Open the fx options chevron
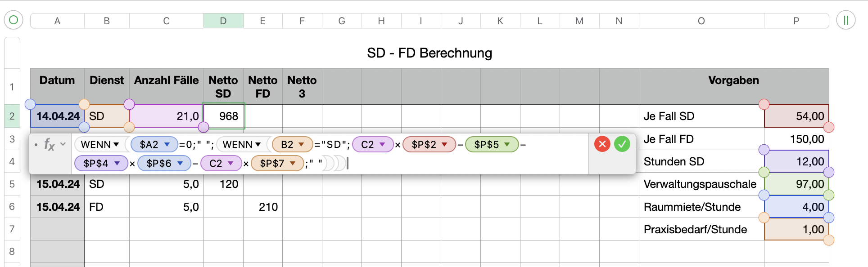The height and width of the screenshot is (267, 868). (63, 144)
